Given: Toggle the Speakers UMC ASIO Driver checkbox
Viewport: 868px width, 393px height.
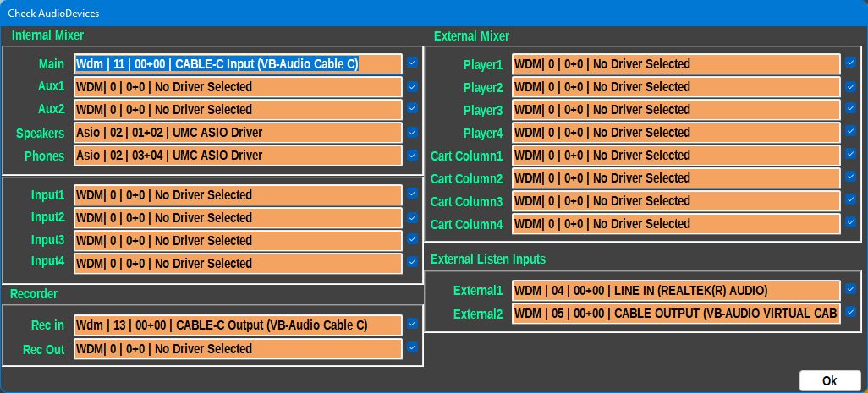Looking at the screenshot, I should 412,131.
